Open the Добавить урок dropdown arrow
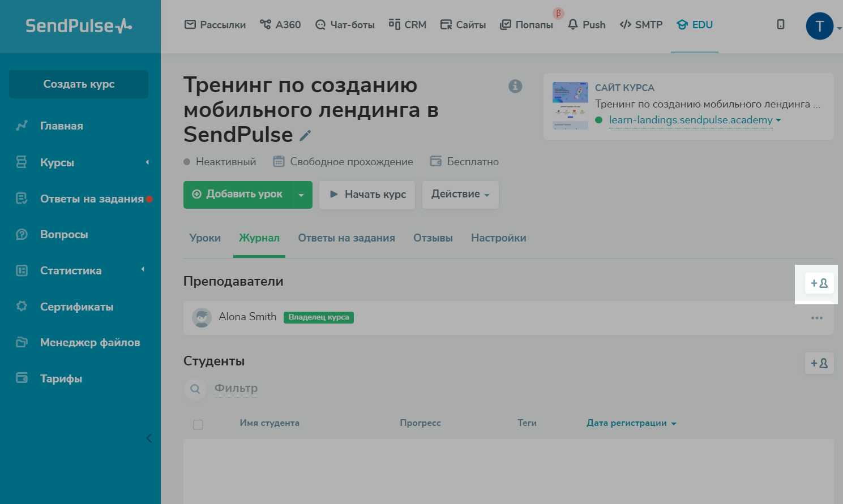 point(301,195)
